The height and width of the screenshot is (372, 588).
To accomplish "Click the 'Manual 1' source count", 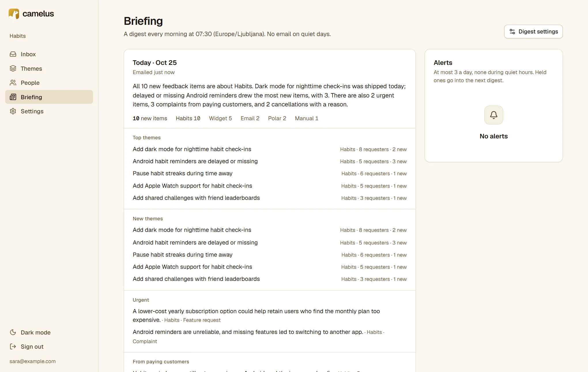I will point(306,119).
